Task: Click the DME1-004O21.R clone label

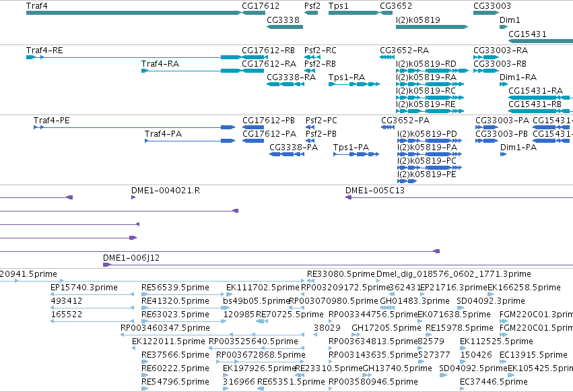Action: click(x=166, y=191)
